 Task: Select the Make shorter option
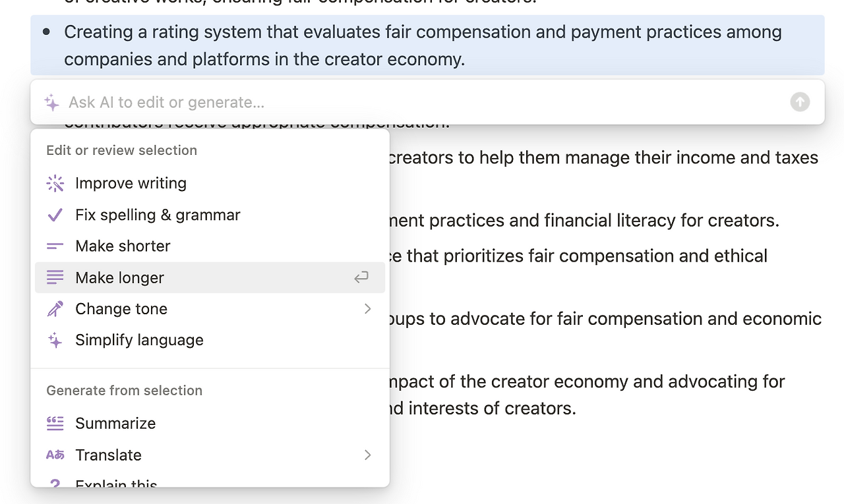point(123,246)
